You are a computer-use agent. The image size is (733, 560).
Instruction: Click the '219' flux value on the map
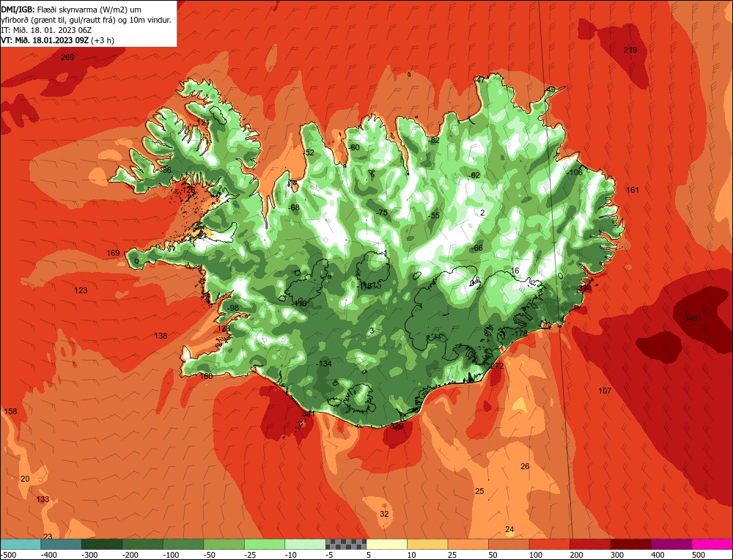(x=630, y=50)
